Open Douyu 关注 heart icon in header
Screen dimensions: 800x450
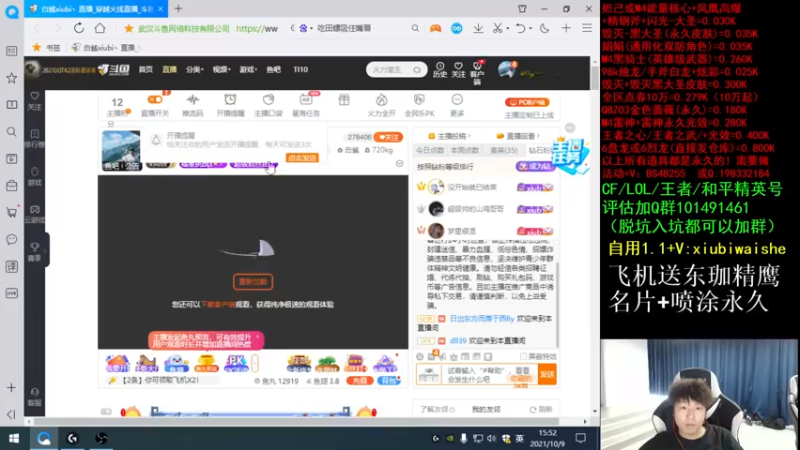pyautogui.click(x=458, y=70)
